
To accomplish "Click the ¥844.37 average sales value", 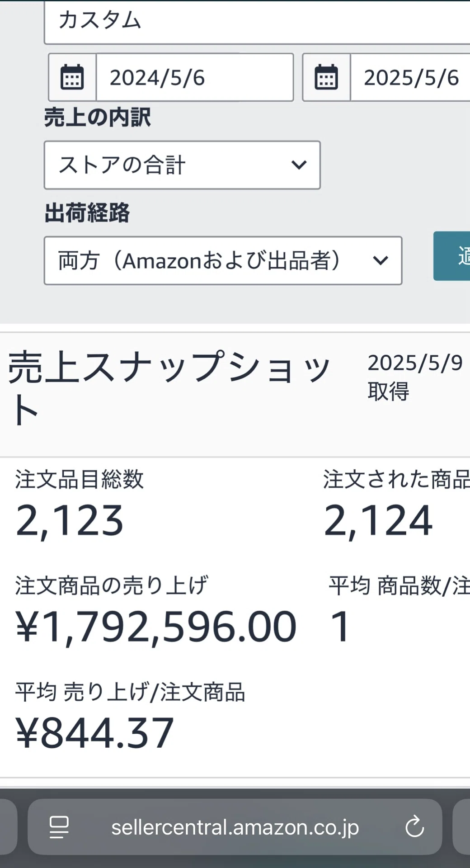I will tap(94, 733).
